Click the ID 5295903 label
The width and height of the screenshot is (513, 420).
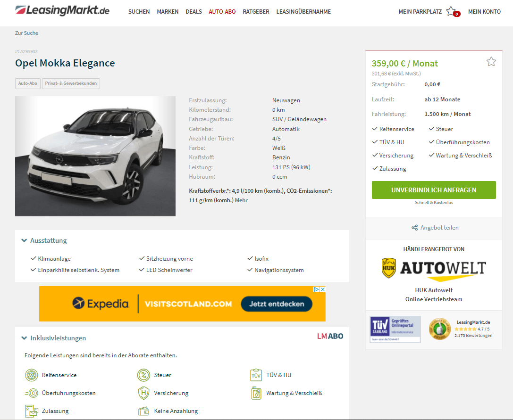(26, 52)
